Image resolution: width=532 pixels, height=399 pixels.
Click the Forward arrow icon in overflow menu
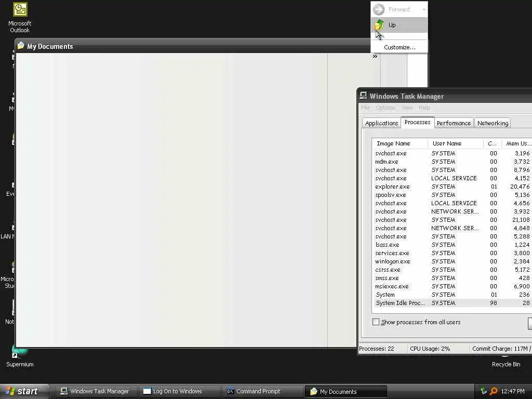pyautogui.click(x=379, y=9)
